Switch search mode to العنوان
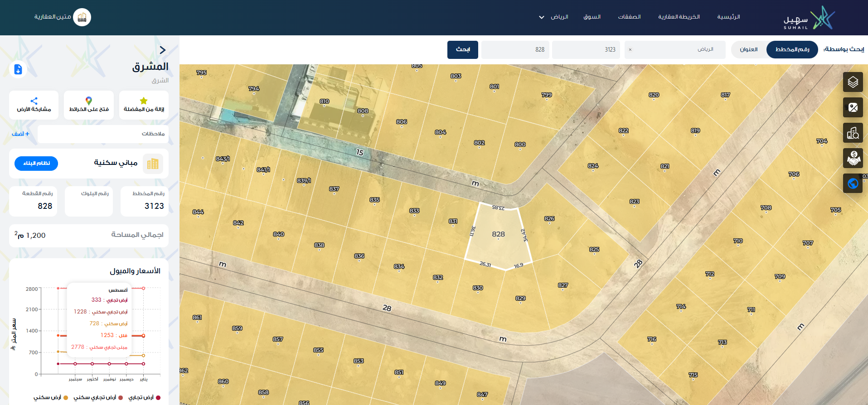This screenshot has height=405, width=868. 748,49
